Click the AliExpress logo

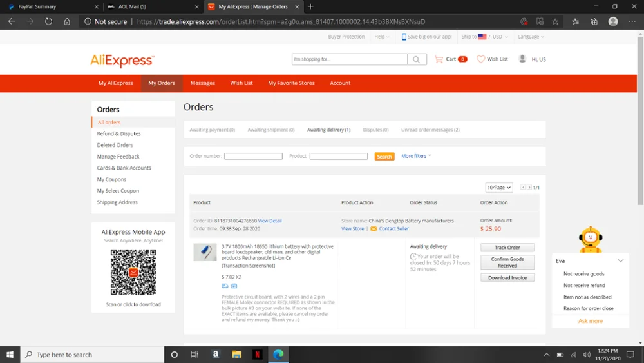point(122,61)
